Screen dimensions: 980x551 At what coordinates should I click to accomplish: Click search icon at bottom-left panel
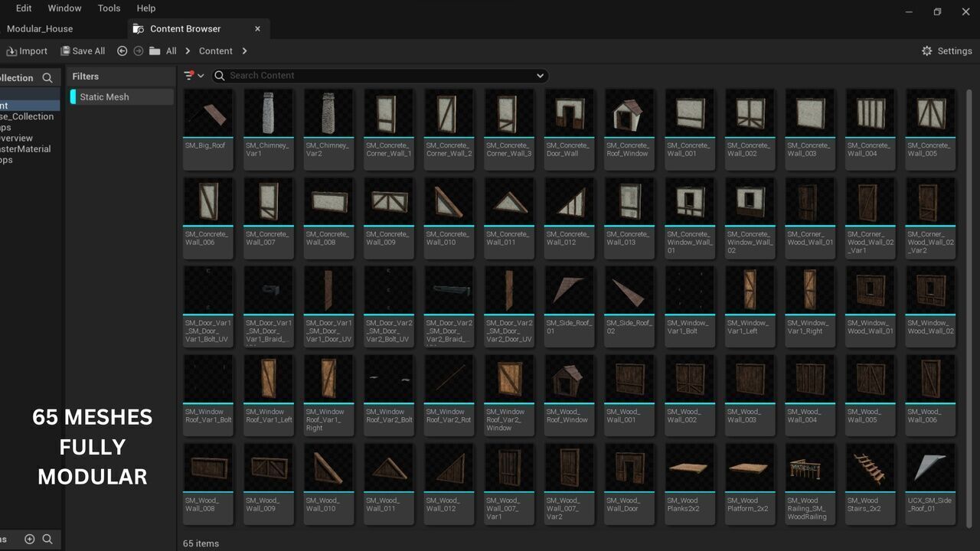47,540
